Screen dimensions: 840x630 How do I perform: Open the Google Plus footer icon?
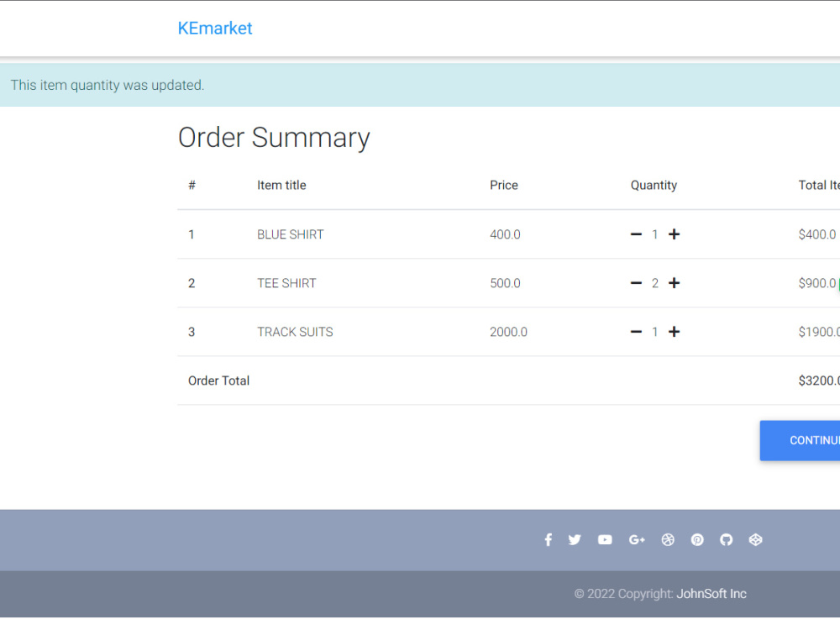[637, 539]
